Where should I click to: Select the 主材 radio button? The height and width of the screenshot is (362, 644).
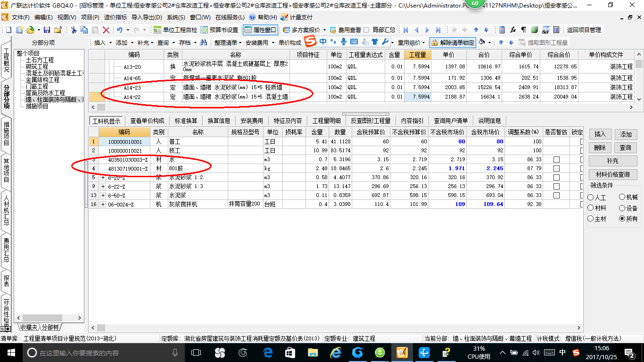click(591, 219)
